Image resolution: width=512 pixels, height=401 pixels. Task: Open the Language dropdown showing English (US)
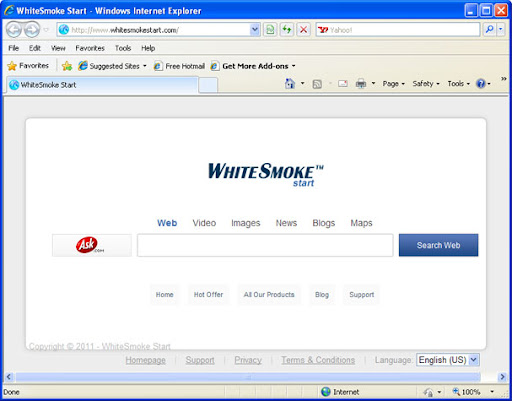[x=448, y=360]
